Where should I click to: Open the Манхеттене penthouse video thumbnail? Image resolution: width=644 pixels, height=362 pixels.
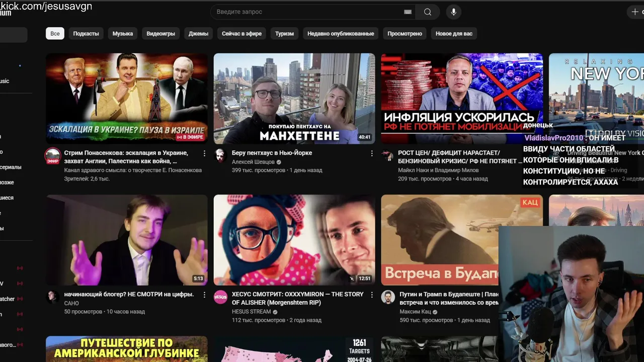(x=294, y=99)
